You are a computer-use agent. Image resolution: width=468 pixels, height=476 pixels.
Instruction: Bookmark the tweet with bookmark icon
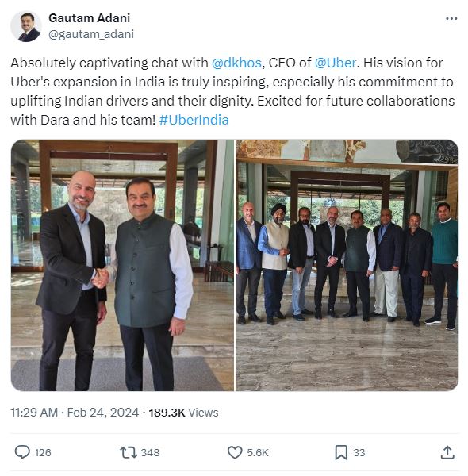[x=341, y=452]
